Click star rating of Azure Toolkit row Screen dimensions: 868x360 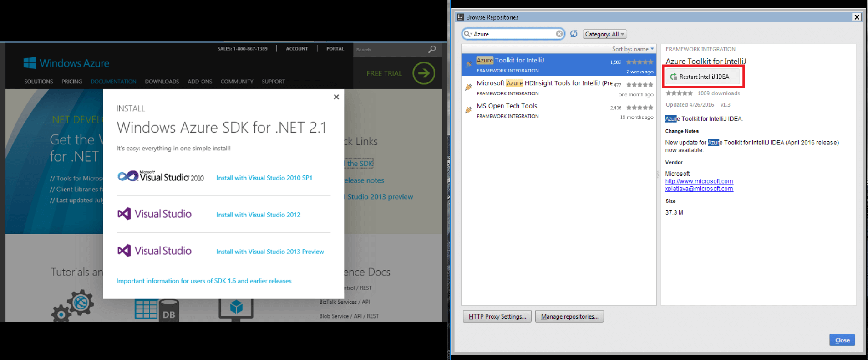(640, 62)
